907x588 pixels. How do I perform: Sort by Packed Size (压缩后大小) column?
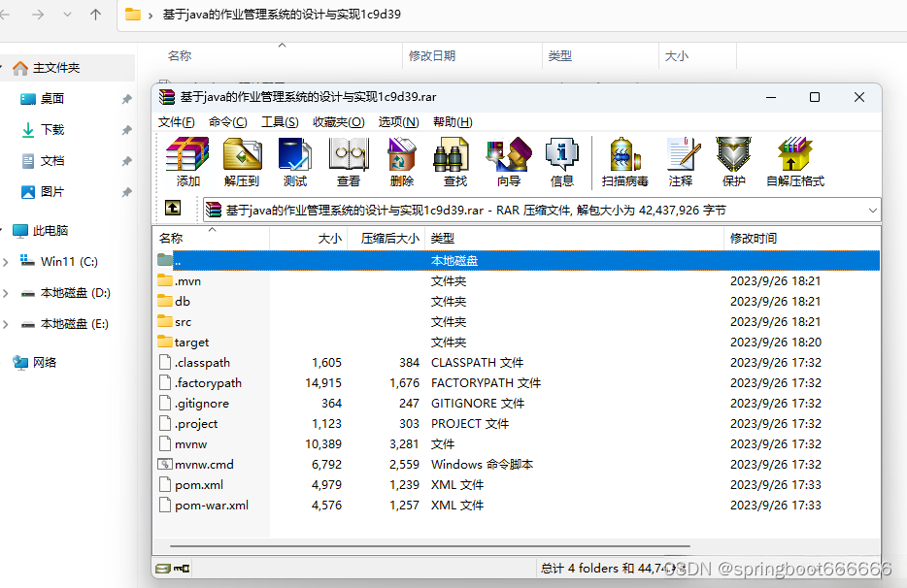tap(386, 238)
